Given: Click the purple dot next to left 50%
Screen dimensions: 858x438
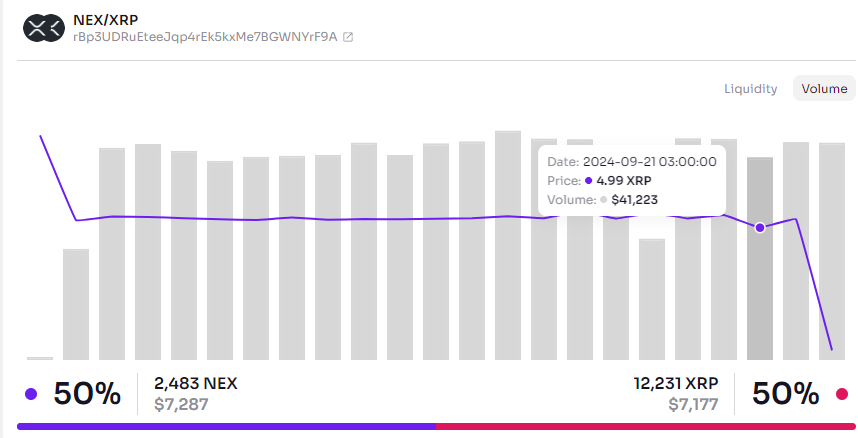Looking at the screenshot, I should click(31, 394).
